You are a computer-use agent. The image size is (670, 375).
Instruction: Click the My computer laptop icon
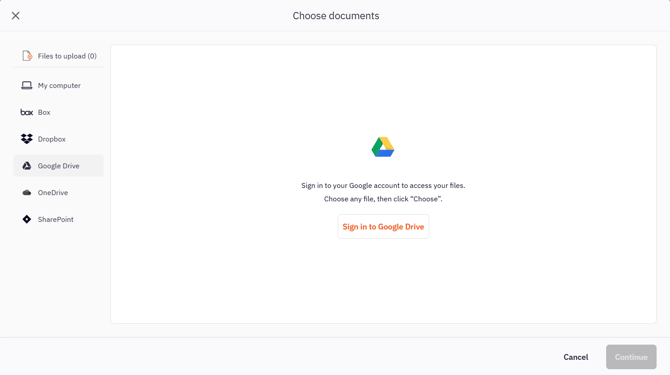(26, 85)
